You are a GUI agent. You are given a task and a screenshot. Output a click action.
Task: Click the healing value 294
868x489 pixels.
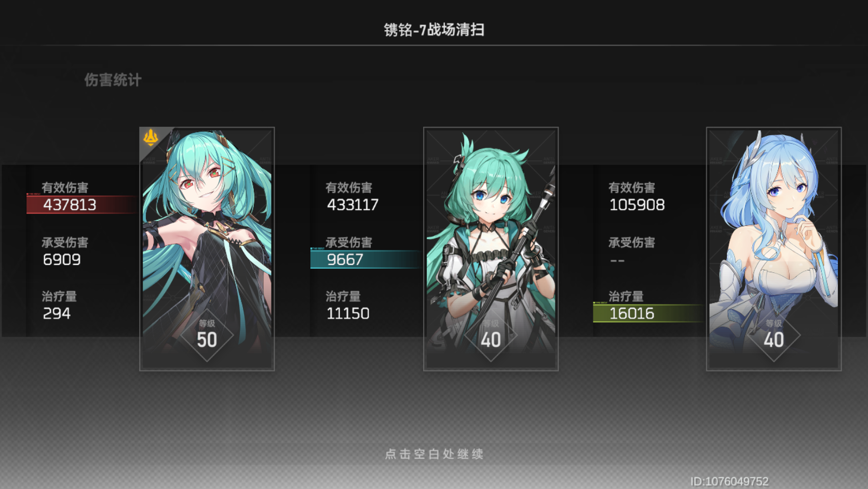pos(57,313)
